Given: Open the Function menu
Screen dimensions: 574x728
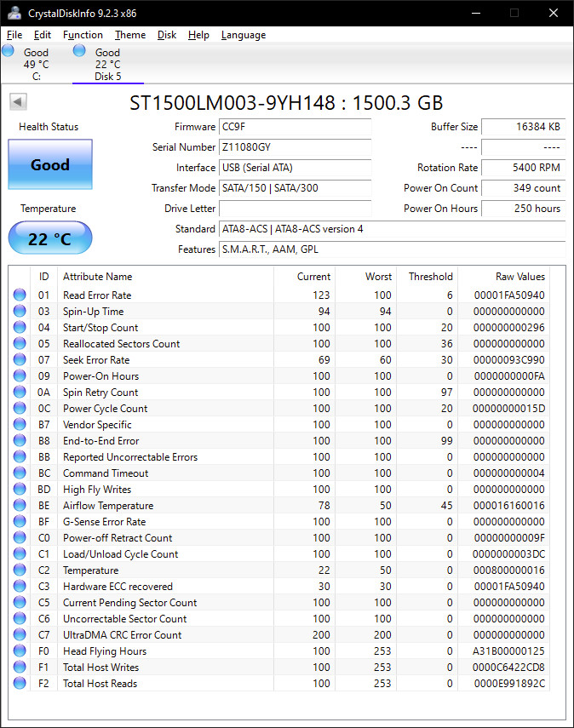Looking at the screenshot, I should pos(83,35).
